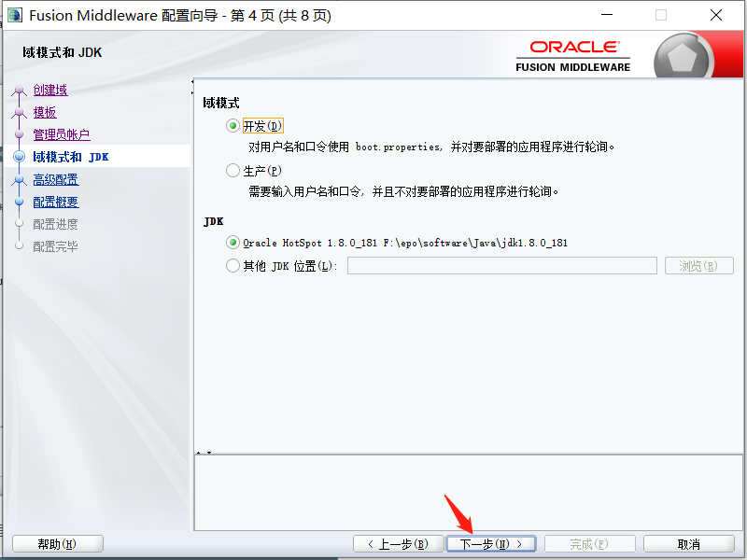Viewport: 747px width, 560px height.
Task: Click the arrow icon beside 模板
Action: (x=19, y=112)
